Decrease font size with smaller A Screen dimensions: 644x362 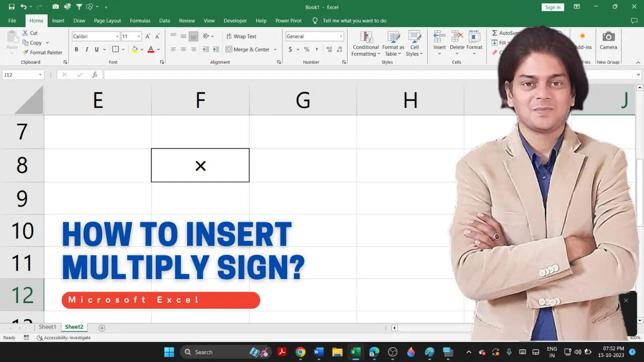[x=156, y=36]
